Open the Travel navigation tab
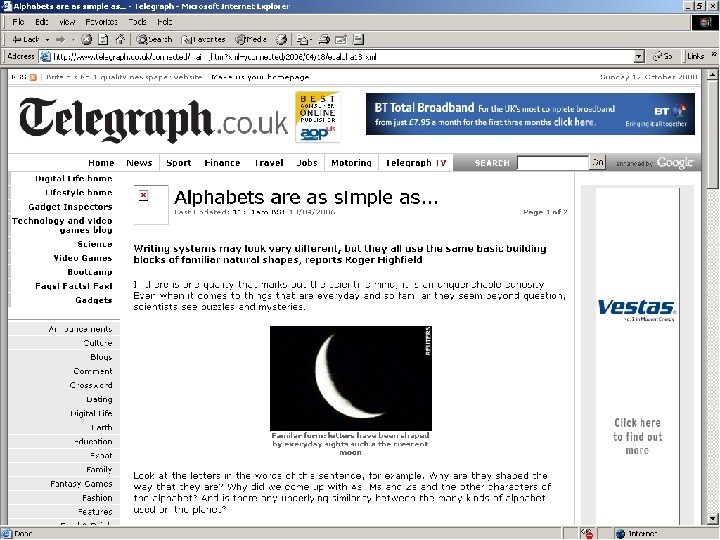 point(269,163)
